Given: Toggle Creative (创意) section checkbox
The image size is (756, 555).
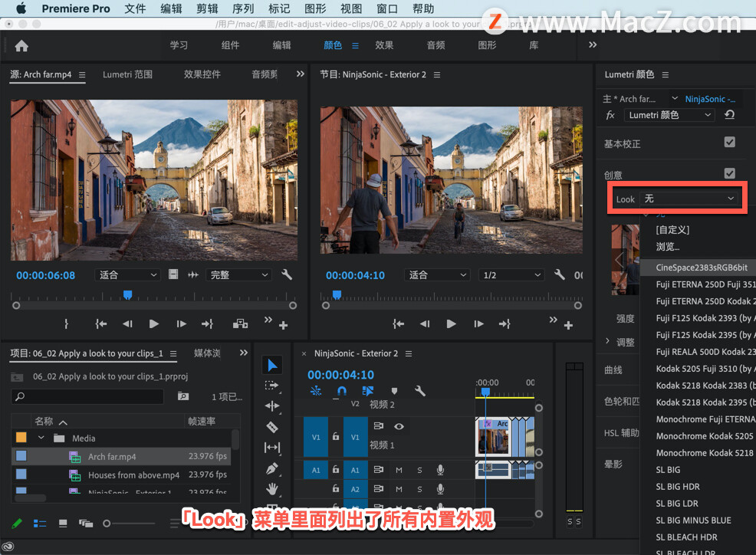Looking at the screenshot, I should click(x=729, y=173).
